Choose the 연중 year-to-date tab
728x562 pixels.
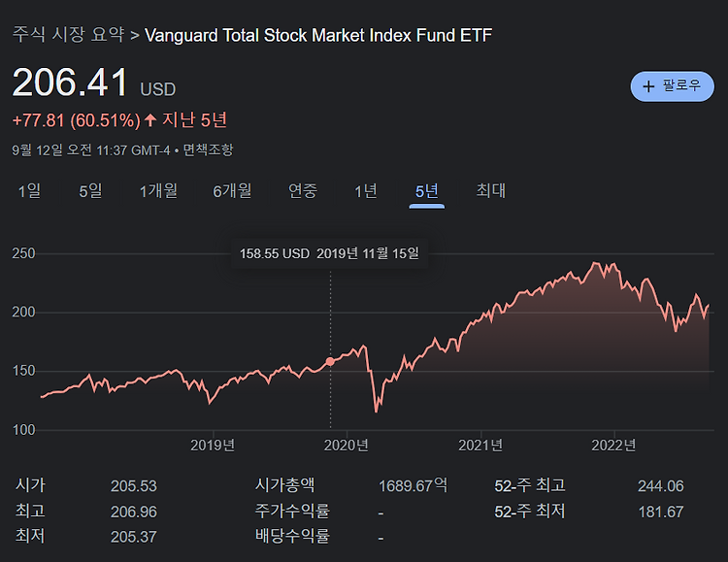(303, 191)
